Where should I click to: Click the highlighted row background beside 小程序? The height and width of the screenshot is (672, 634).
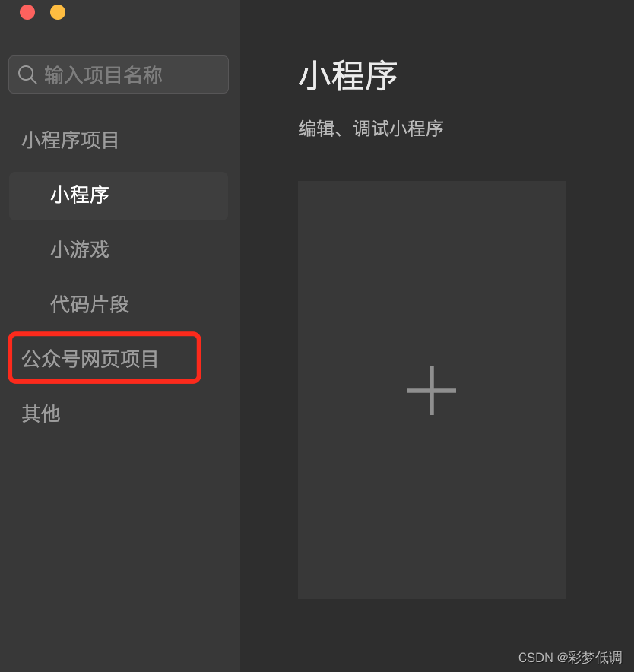[172, 196]
